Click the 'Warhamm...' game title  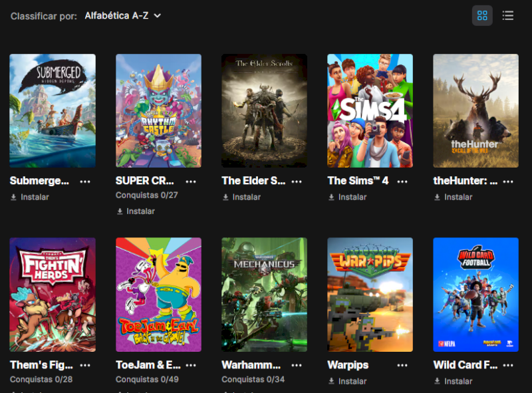pos(251,365)
